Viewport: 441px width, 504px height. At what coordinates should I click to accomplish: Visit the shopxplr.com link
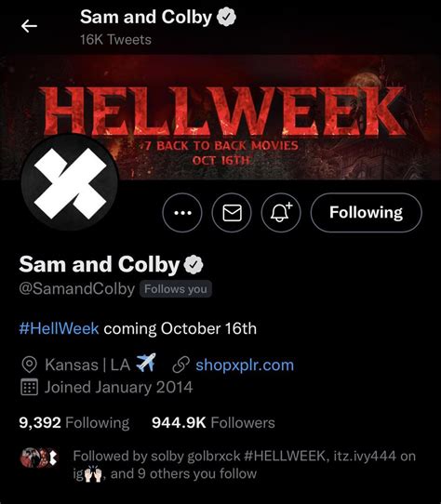[x=245, y=365]
